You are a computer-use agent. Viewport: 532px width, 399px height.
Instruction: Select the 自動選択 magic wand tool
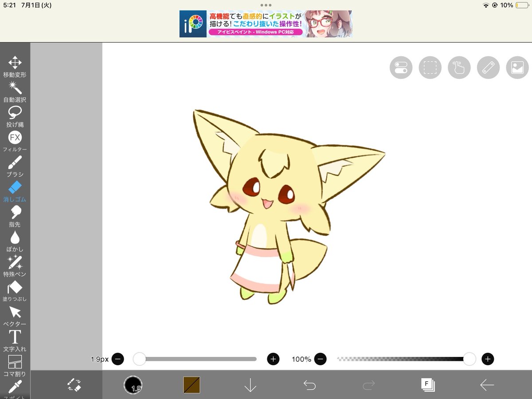tap(15, 91)
